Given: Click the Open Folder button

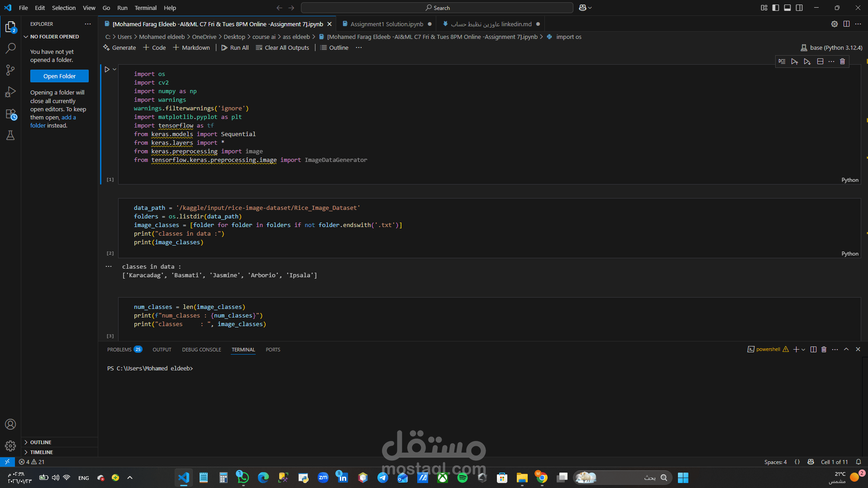Looking at the screenshot, I should [59, 76].
